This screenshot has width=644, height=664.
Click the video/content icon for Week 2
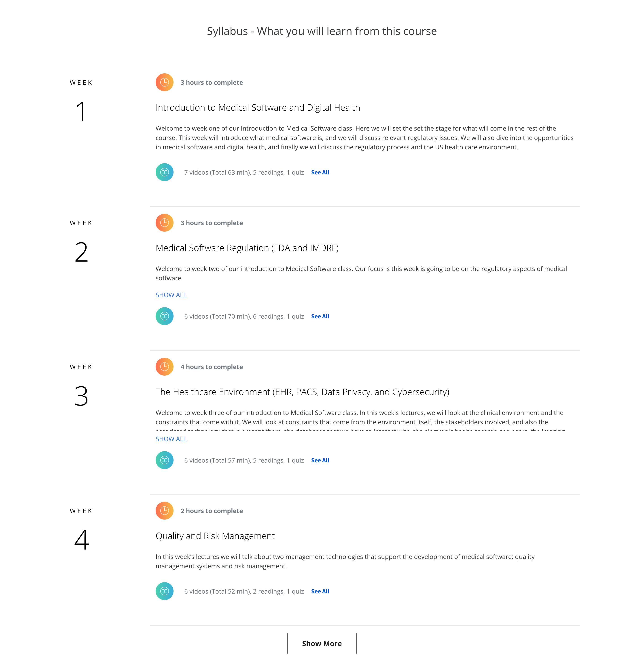point(164,316)
